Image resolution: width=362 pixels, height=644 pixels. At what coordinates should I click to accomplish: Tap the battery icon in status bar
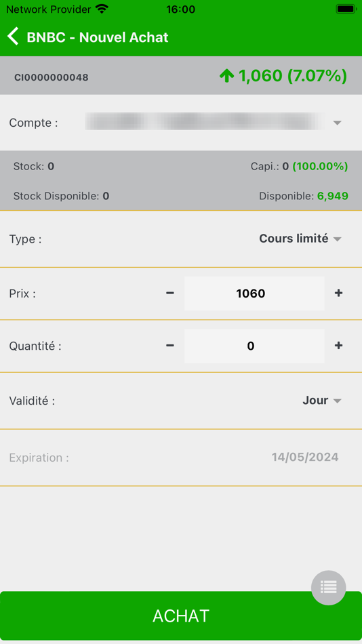[x=346, y=9]
